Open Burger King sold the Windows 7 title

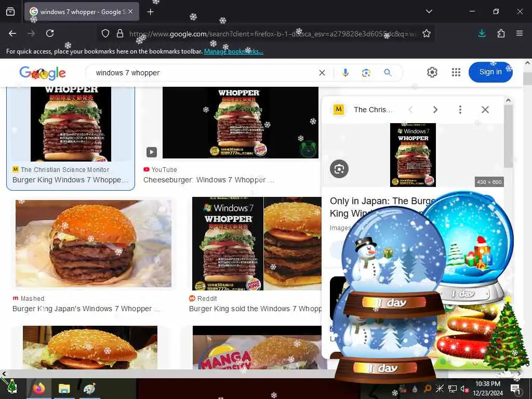tap(255, 309)
